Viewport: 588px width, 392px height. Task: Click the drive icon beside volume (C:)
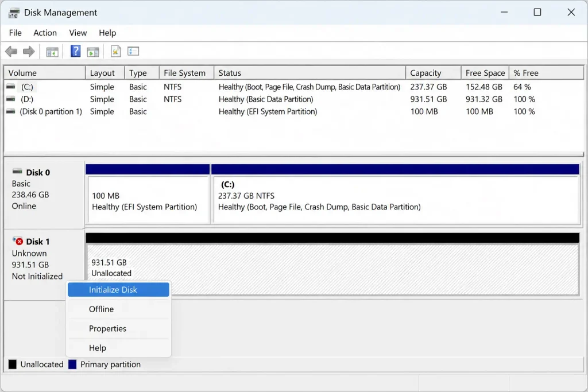(x=11, y=87)
